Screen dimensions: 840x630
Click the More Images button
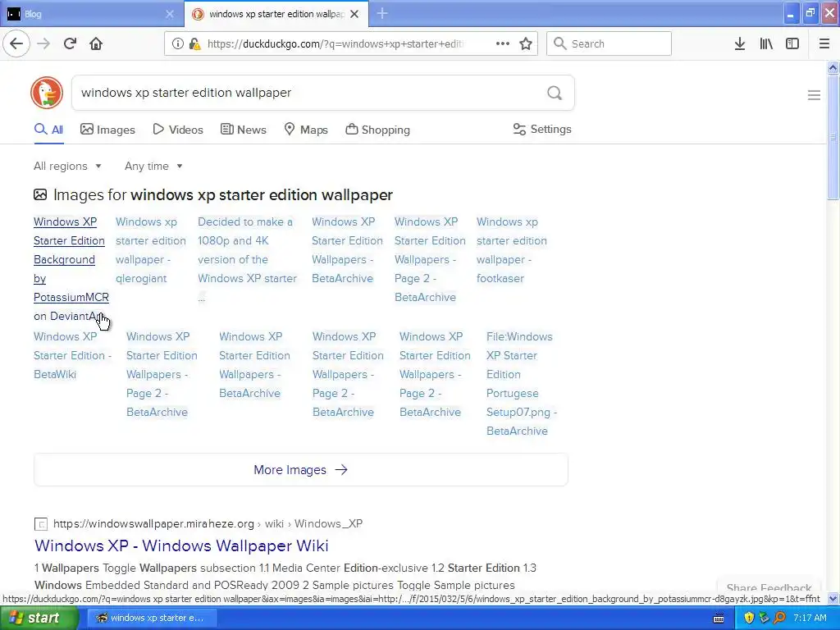(x=300, y=470)
